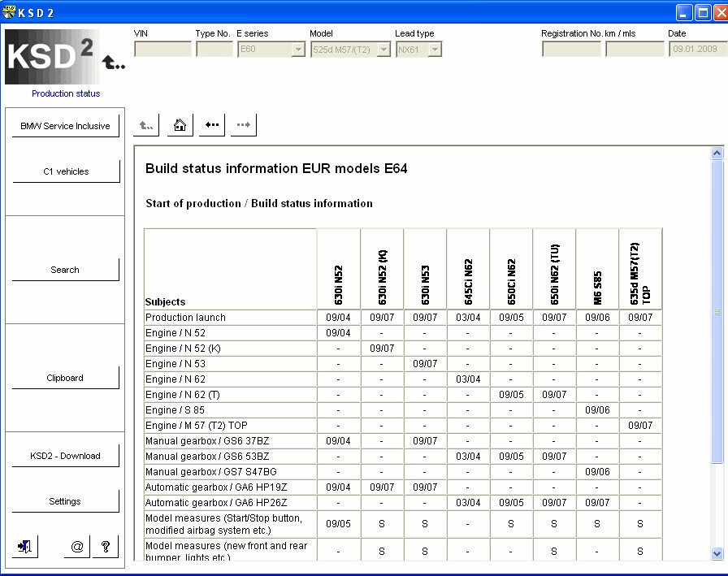This screenshot has height=576, width=728.
Task: Navigate forward with the right arrow button
Action: 244,125
